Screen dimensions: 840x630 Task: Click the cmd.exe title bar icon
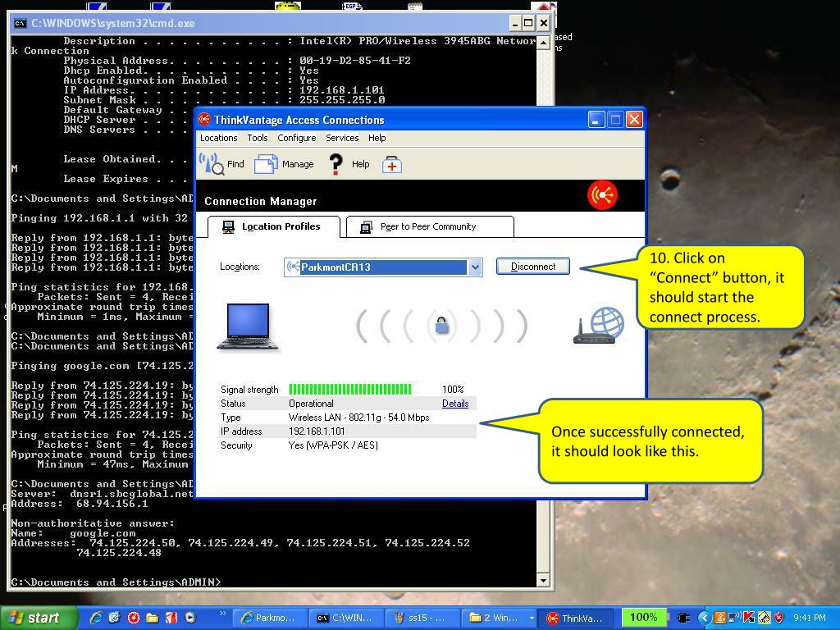21,23
